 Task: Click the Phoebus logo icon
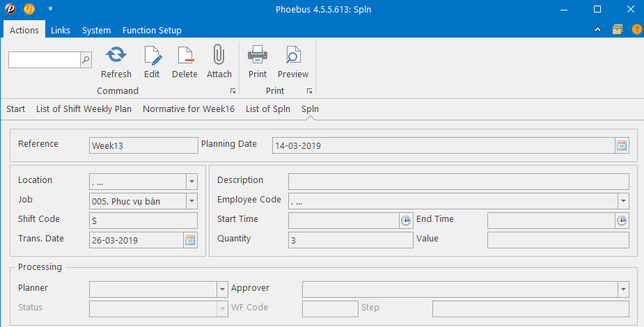pyautogui.click(x=10, y=8)
